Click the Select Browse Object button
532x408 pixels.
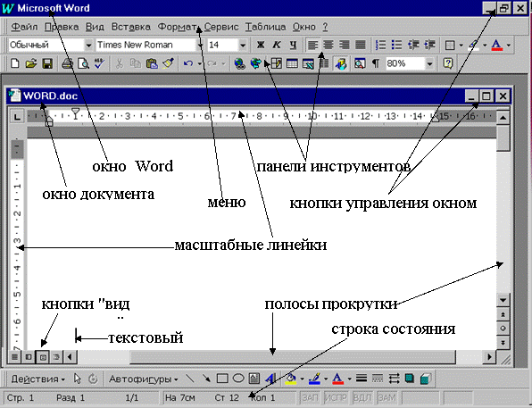pyautogui.click(x=503, y=329)
